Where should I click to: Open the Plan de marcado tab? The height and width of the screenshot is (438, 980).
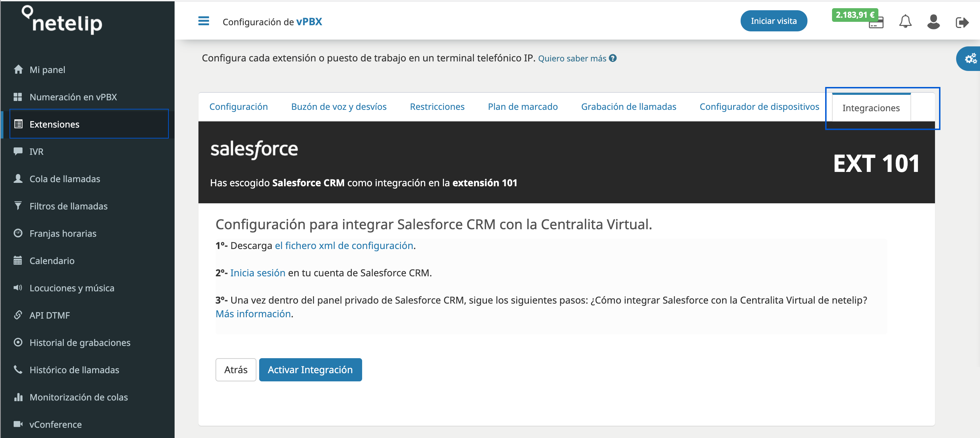click(523, 107)
